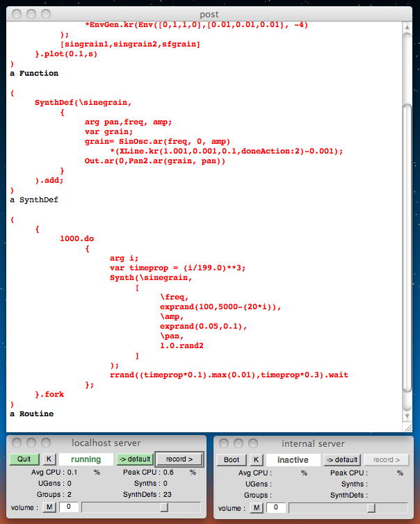Click the 'a Routine' output line
The image size is (420, 524).
click(32, 414)
